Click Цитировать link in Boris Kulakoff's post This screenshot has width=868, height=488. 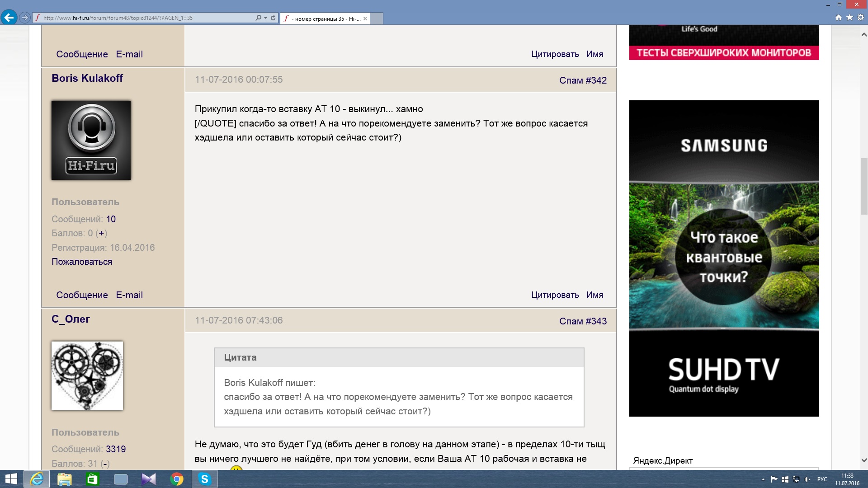coord(555,295)
